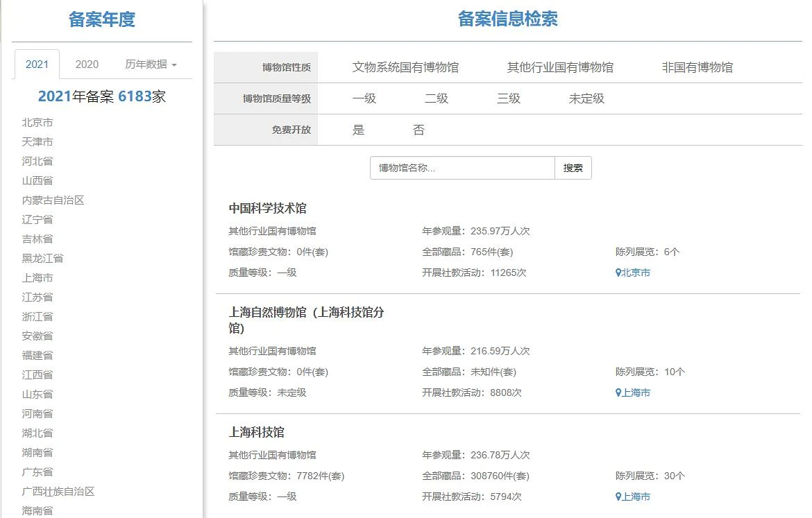Open 北京市 in province list
This screenshot has height=518, width=812.
click(37, 123)
